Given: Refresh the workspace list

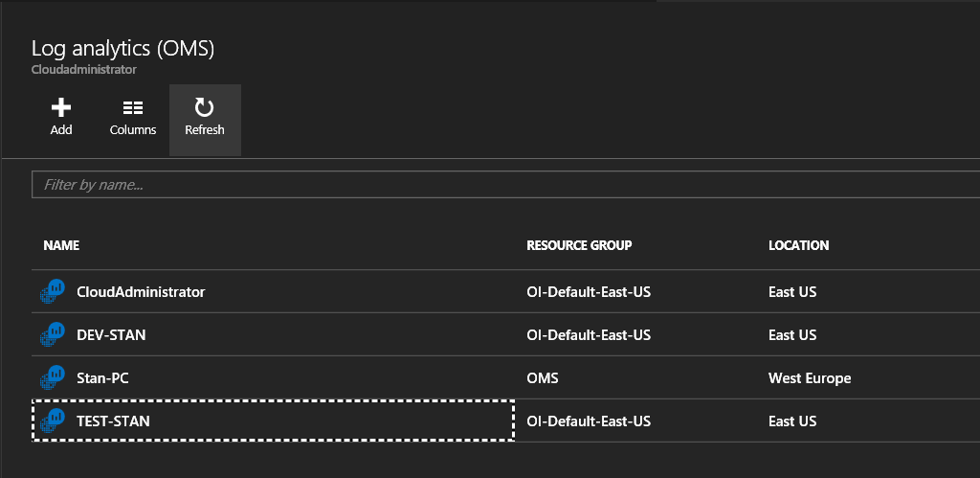Looking at the screenshot, I should point(205,108).
